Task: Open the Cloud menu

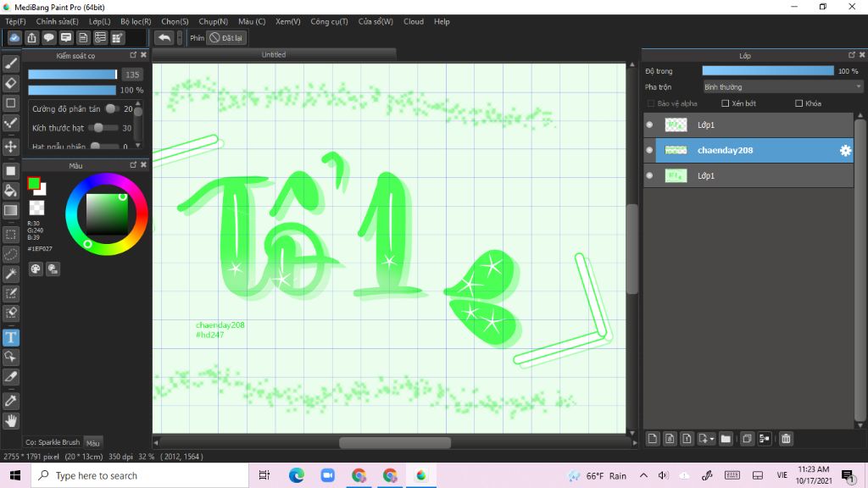Action: (414, 21)
